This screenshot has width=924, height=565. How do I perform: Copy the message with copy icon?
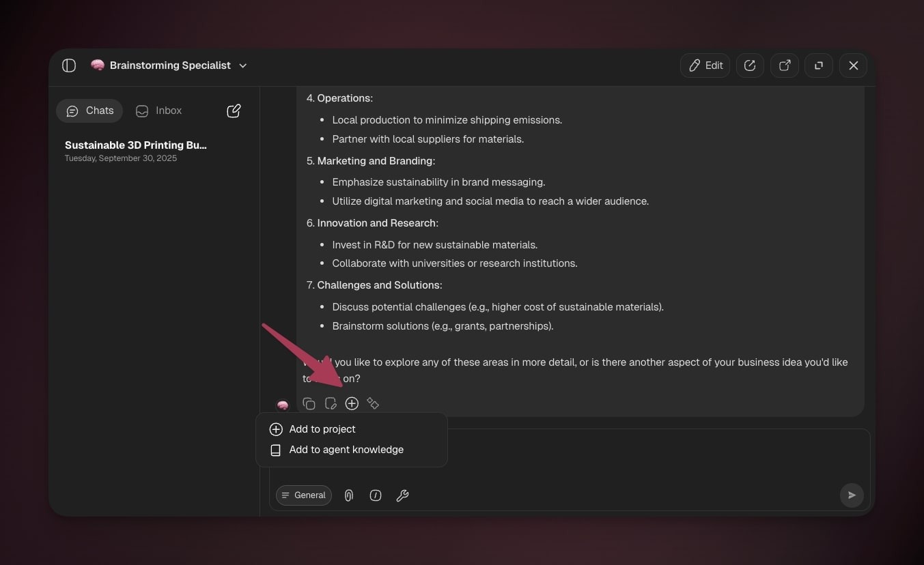(x=309, y=404)
